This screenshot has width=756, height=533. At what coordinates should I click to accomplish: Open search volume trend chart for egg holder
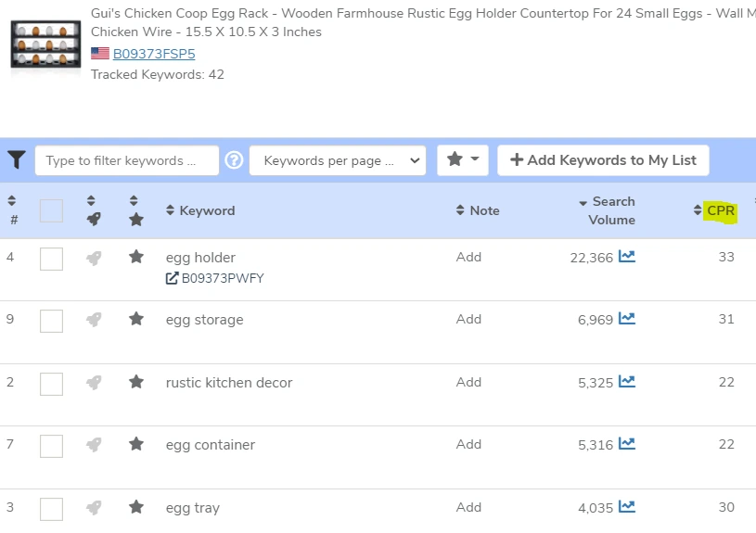click(x=627, y=257)
